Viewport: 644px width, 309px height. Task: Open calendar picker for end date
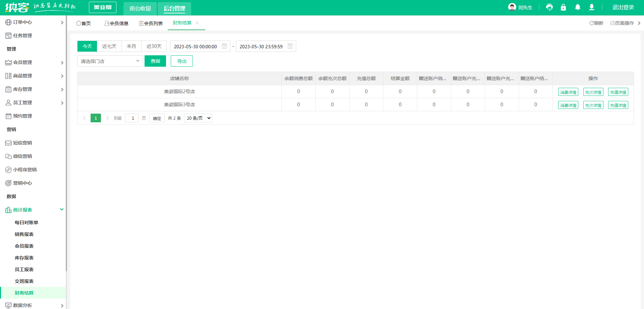pyautogui.click(x=290, y=46)
